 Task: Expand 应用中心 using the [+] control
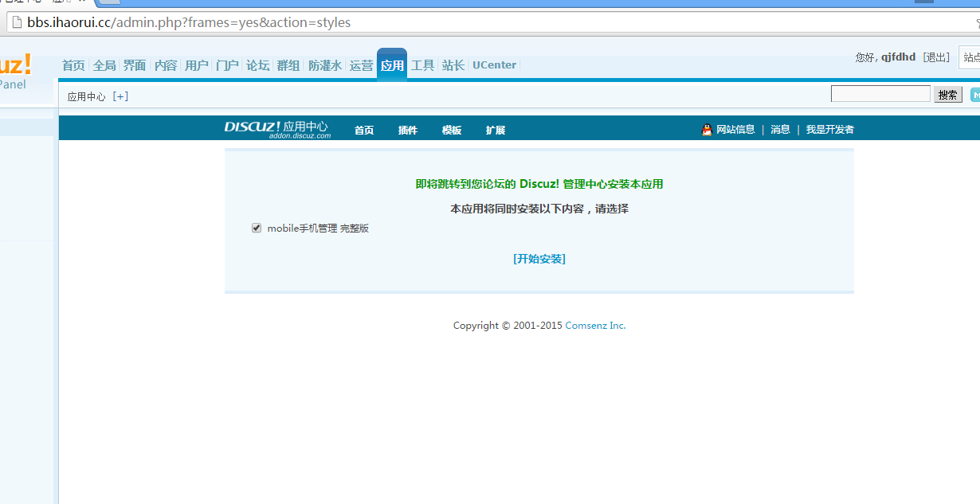click(x=120, y=95)
